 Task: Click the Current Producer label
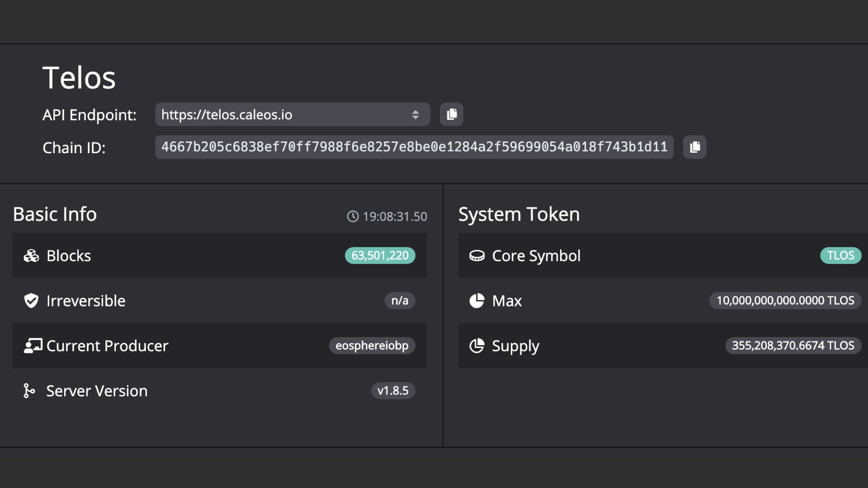(x=107, y=346)
